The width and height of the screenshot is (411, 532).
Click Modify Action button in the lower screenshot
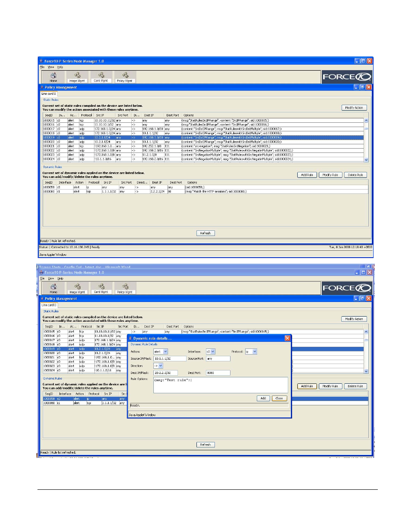354,319
